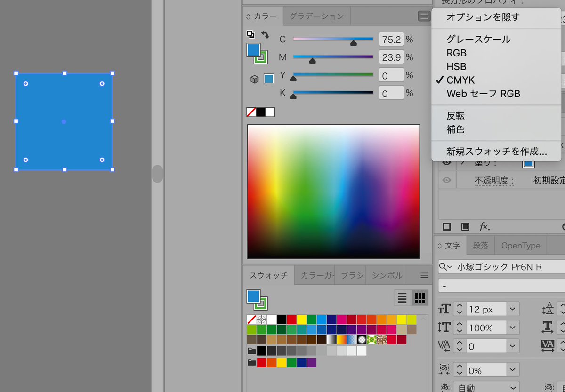Click the fill box in the Color panel

pyautogui.click(x=253, y=50)
